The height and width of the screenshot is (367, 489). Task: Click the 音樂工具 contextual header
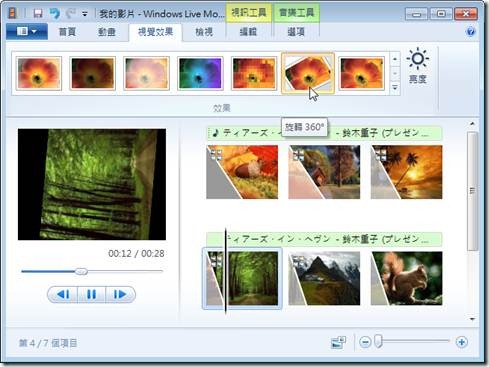click(x=296, y=13)
